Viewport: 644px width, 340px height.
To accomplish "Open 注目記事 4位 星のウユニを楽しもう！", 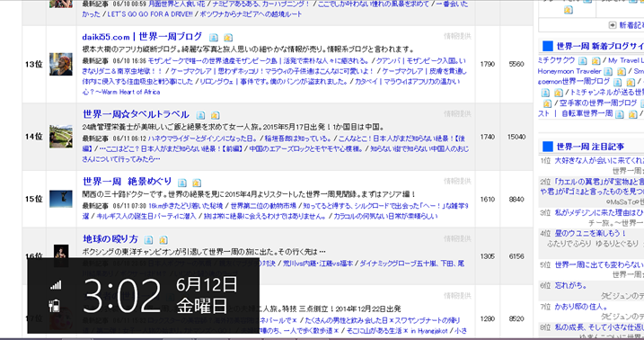I will [x=590, y=233].
